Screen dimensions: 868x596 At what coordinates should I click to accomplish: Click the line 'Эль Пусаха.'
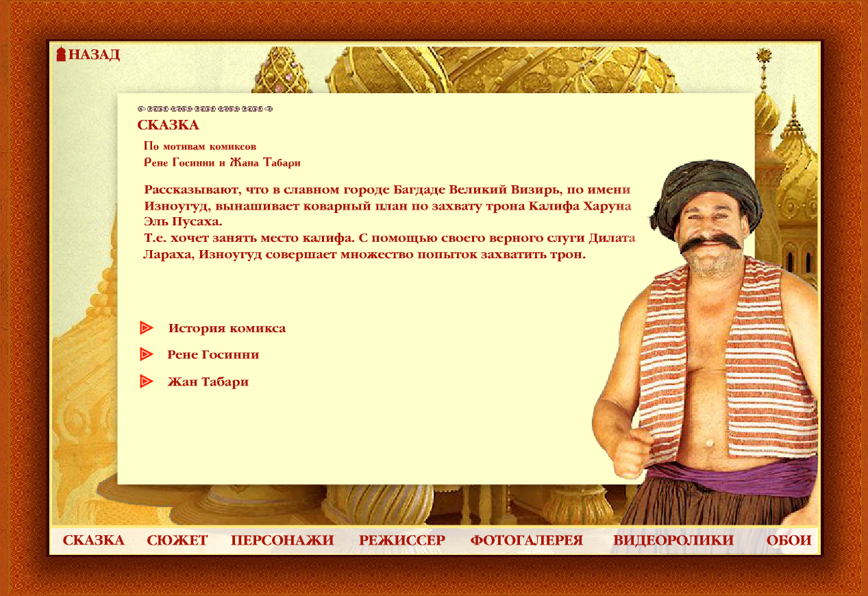[183, 223]
